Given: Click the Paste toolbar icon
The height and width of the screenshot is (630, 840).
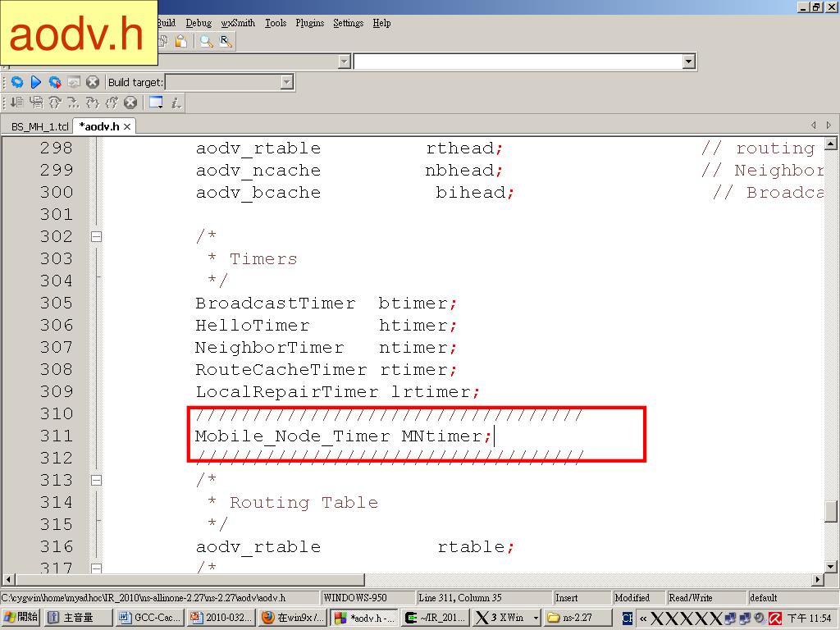Looking at the screenshot, I should 181,41.
